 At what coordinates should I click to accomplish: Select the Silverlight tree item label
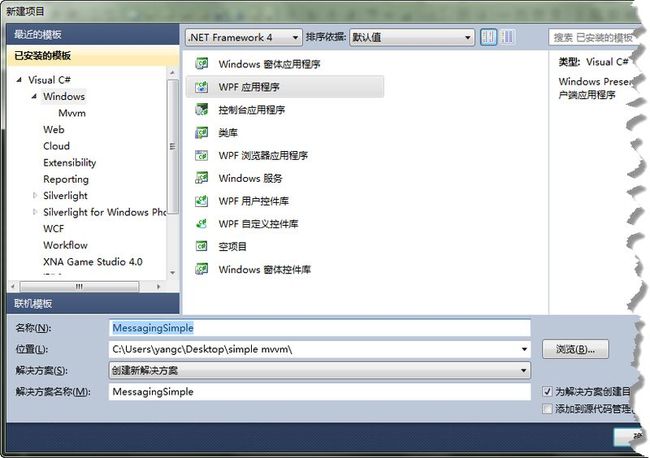65,195
